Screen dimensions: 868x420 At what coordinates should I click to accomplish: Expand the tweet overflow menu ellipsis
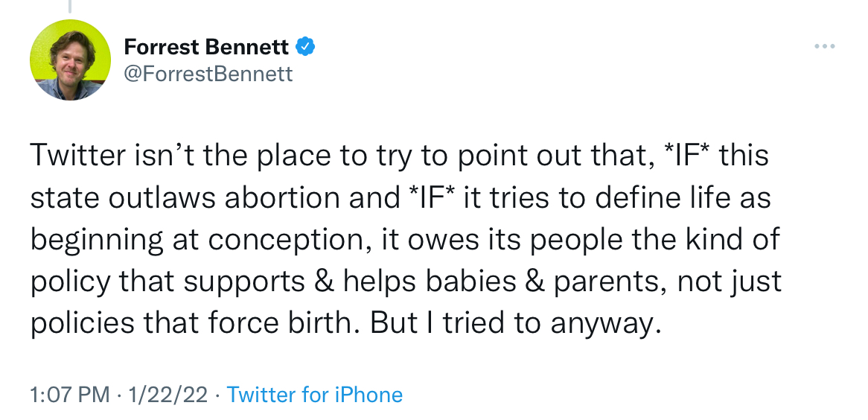pyautogui.click(x=825, y=48)
